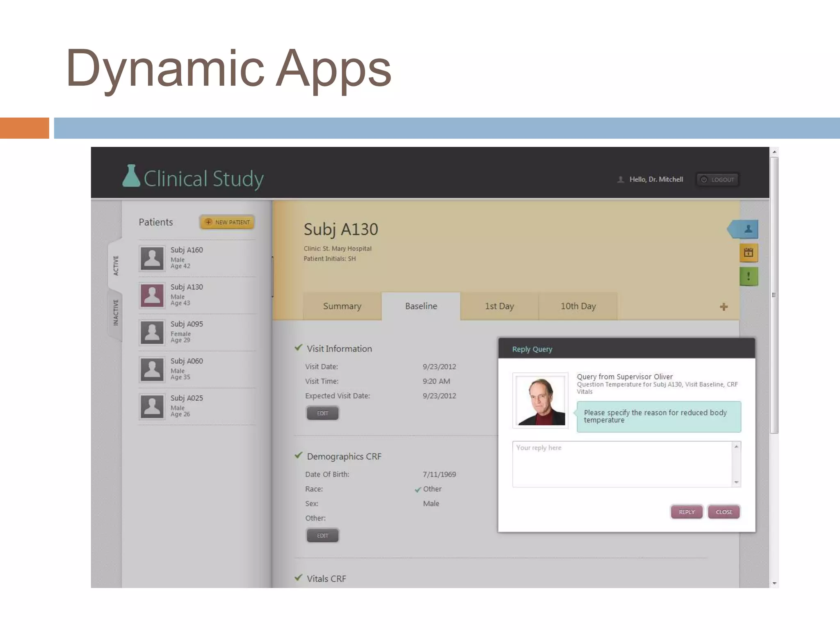This screenshot has height=630, width=840.
Task: Click the plus icon to add visit tab
Action: (724, 307)
